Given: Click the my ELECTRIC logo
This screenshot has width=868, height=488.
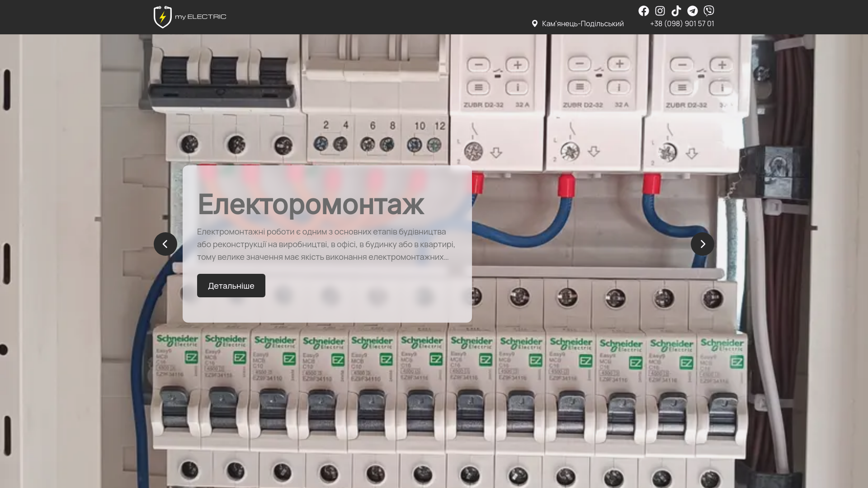Looking at the screenshot, I should point(190,17).
